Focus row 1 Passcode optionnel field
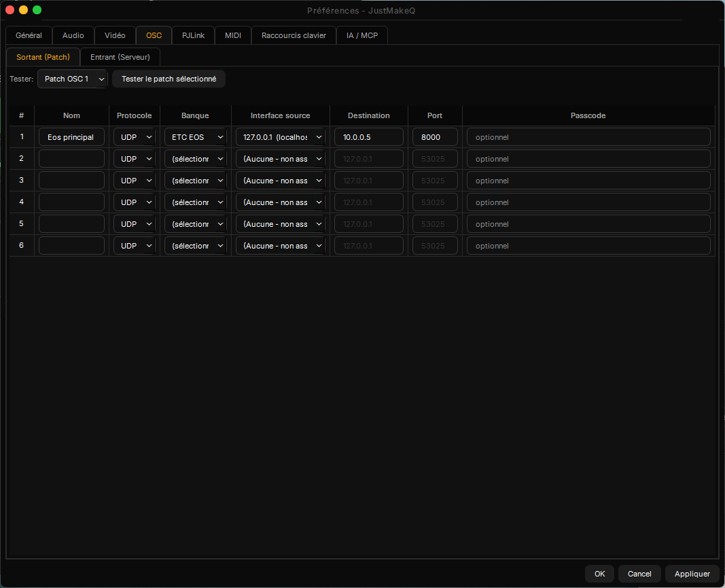Screen dimensions: 725x588 588,137
